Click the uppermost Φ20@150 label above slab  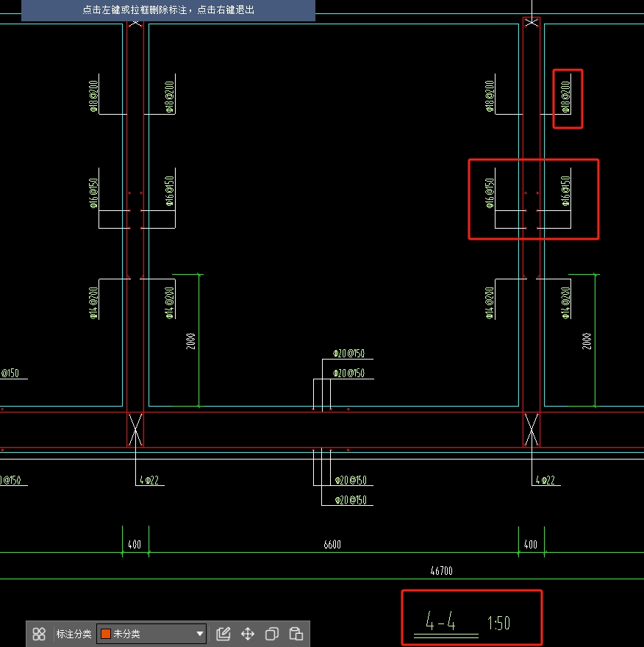pyautogui.click(x=348, y=354)
